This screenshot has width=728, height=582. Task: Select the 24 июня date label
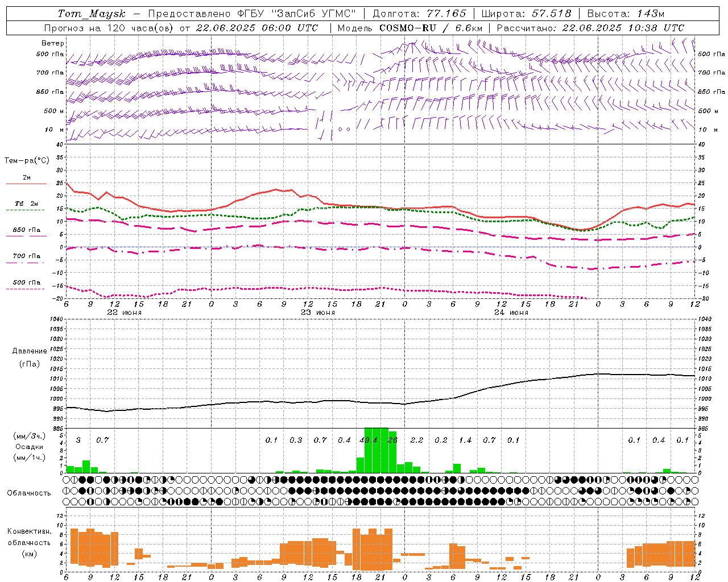[x=511, y=313]
